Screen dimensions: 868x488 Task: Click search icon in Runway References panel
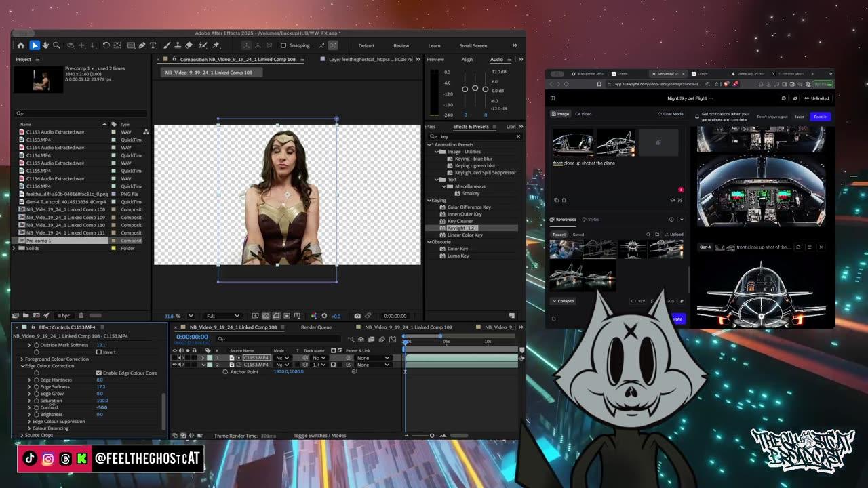pos(648,235)
